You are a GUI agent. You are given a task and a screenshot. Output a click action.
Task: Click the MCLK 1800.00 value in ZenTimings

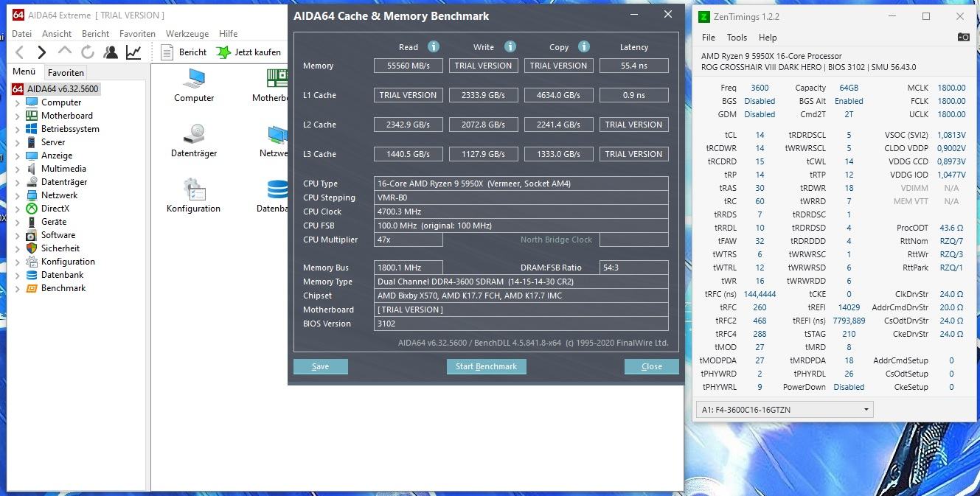point(951,88)
